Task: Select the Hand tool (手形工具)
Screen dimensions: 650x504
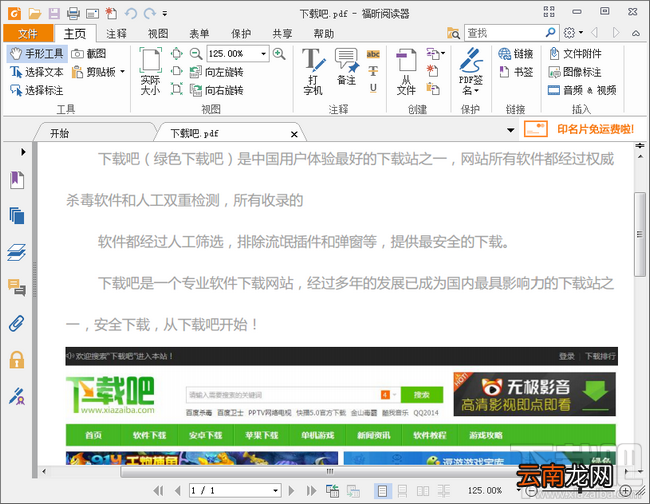Action: pyautogui.click(x=36, y=54)
